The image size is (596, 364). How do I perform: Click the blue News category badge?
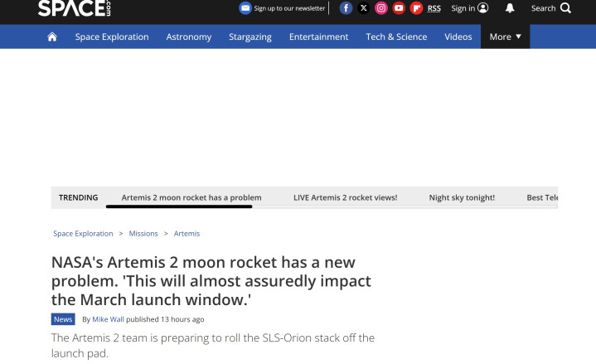63,319
